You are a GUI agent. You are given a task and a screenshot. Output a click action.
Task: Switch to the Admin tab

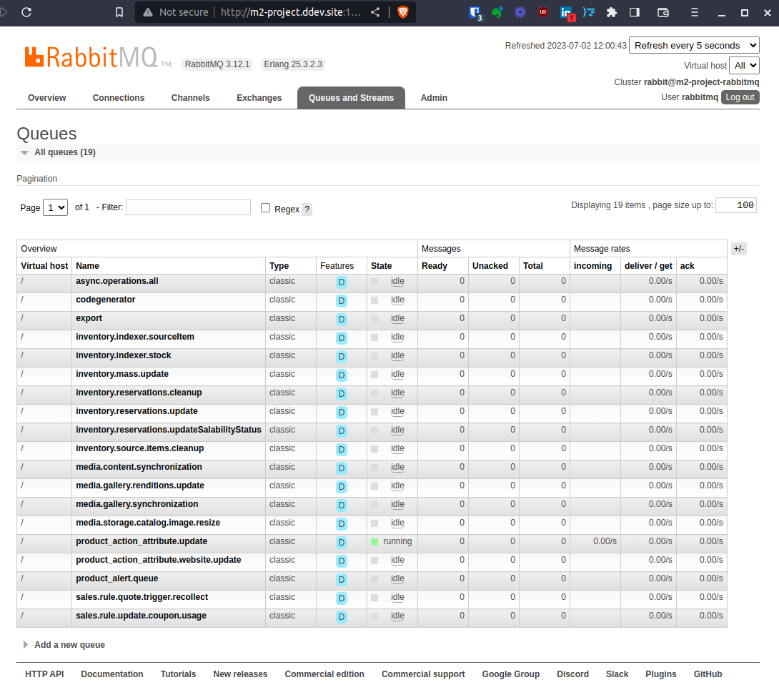(x=435, y=98)
